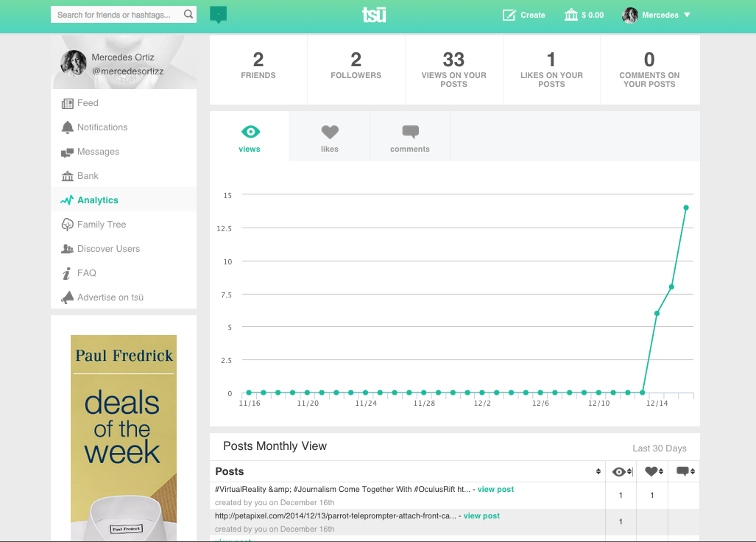756x542 pixels.
Task: Sort table by likes heart column
Action: [x=654, y=471]
